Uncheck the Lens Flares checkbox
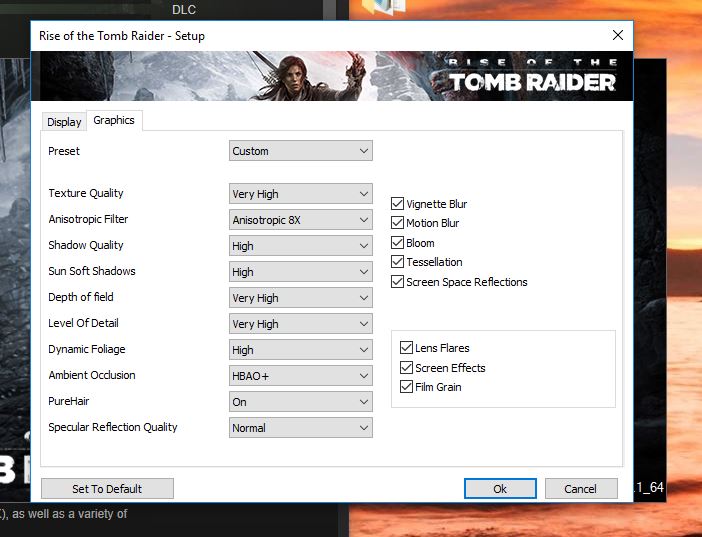Screen dimensions: 702x537 (x=406, y=348)
